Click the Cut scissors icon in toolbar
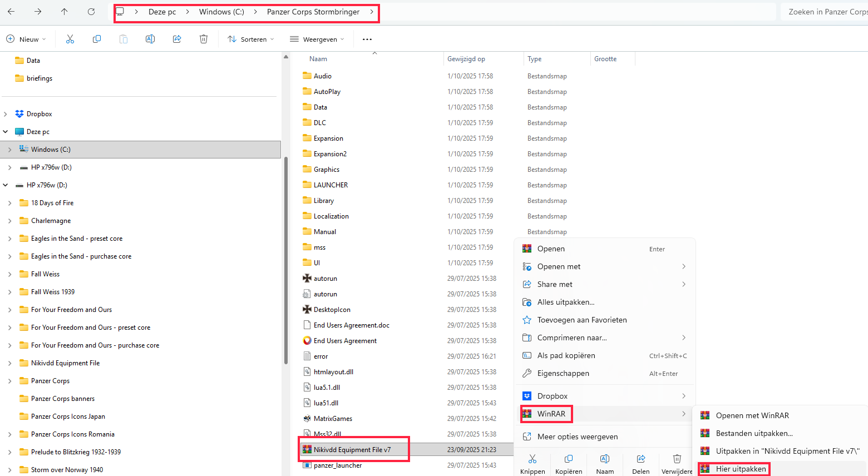Viewport: 868px width, 476px height. tap(70, 39)
